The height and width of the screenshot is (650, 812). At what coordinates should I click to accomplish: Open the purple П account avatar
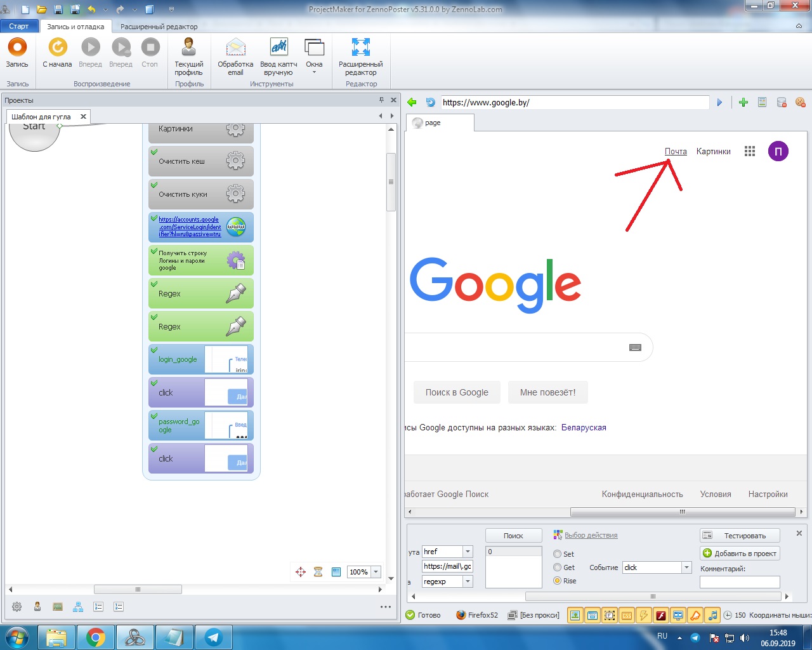tap(778, 151)
